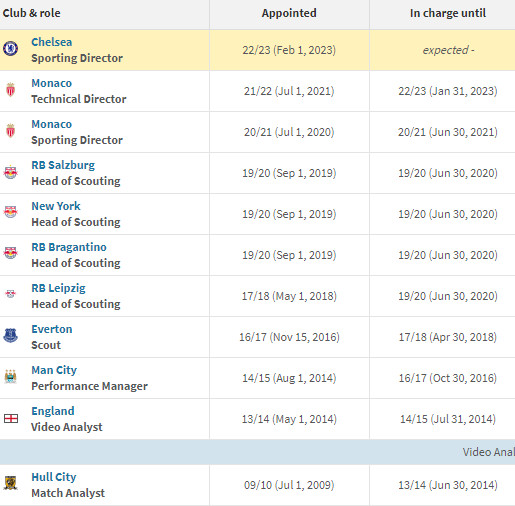Click the Monaco crest beside Sporting Director
515x506 pixels.
pyautogui.click(x=10, y=131)
